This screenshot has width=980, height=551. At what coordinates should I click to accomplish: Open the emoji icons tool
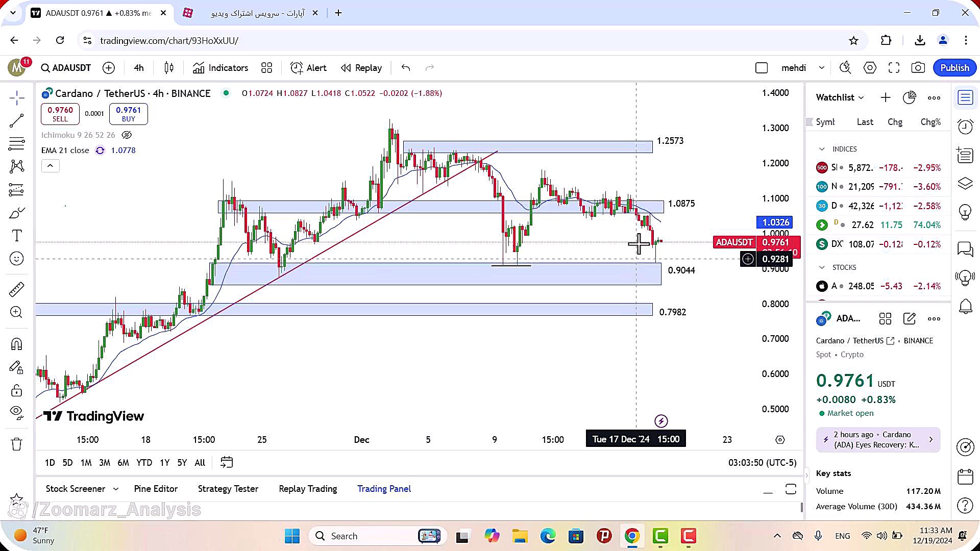[x=17, y=259]
